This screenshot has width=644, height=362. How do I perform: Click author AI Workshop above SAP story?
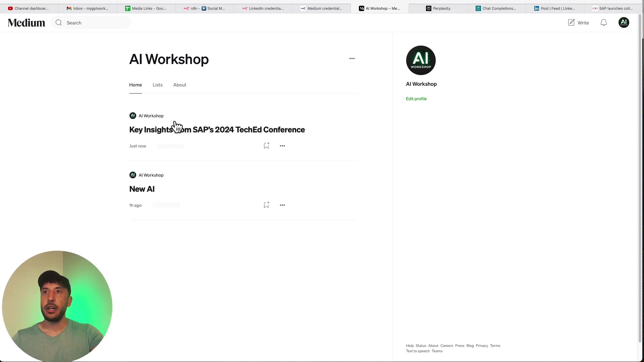(151, 116)
